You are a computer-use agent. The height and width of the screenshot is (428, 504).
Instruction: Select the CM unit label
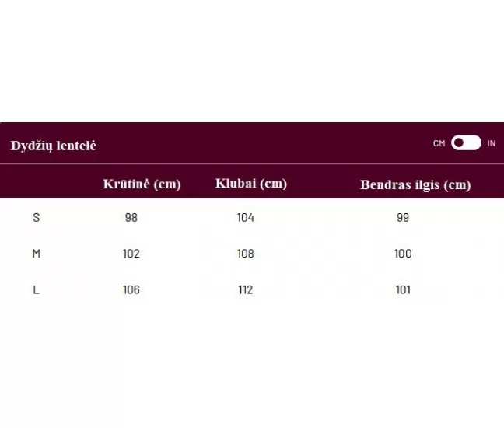[439, 143]
